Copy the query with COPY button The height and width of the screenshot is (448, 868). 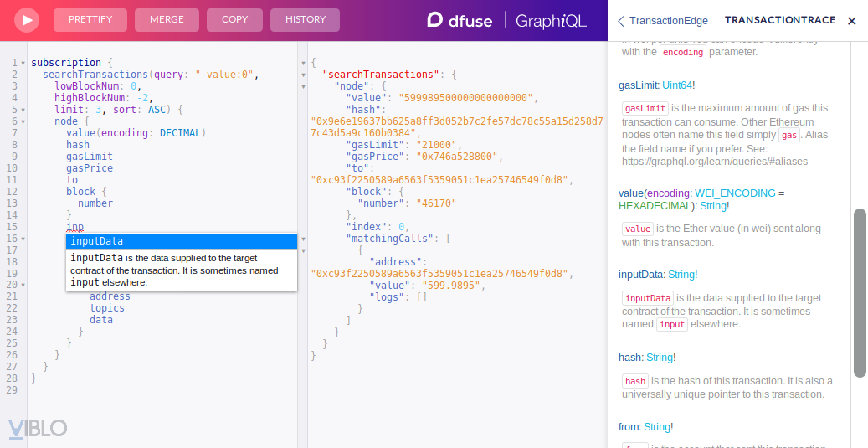pos(234,20)
